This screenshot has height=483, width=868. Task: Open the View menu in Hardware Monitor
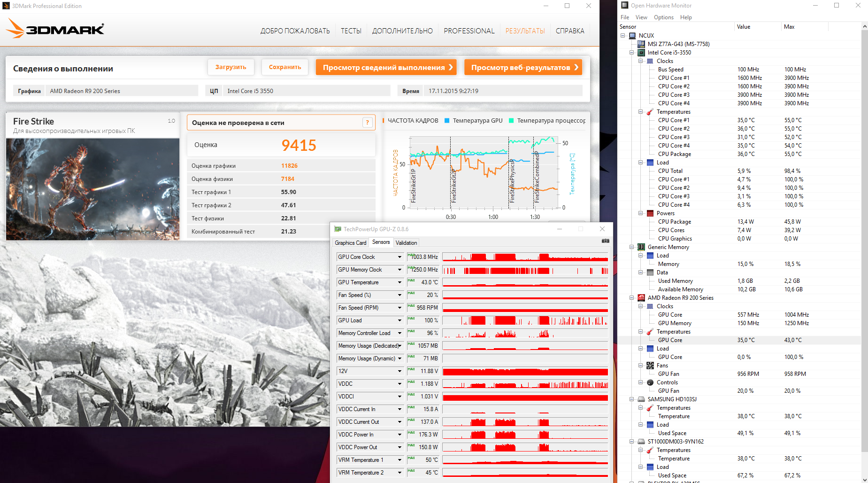[641, 17]
